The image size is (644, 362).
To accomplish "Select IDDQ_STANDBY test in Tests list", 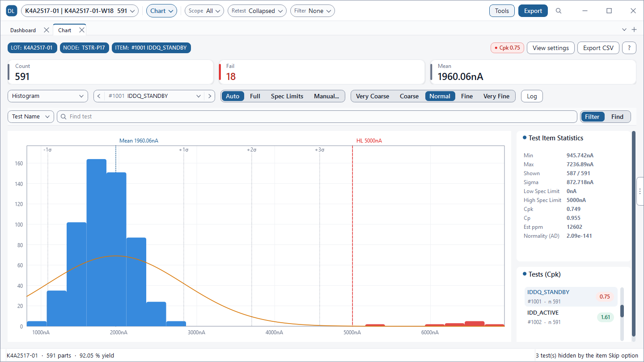I will pos(571,297).
